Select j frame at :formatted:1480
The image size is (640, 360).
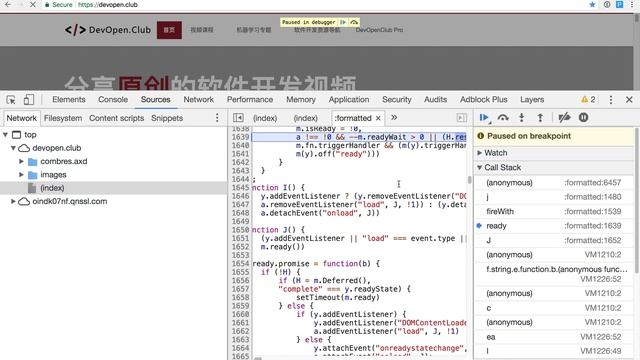pos(553,197)
